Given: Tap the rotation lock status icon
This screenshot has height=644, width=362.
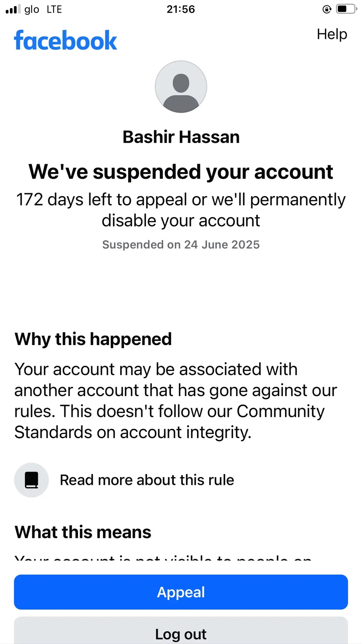Looking at the screenshot, I should (x=327, y=9).
